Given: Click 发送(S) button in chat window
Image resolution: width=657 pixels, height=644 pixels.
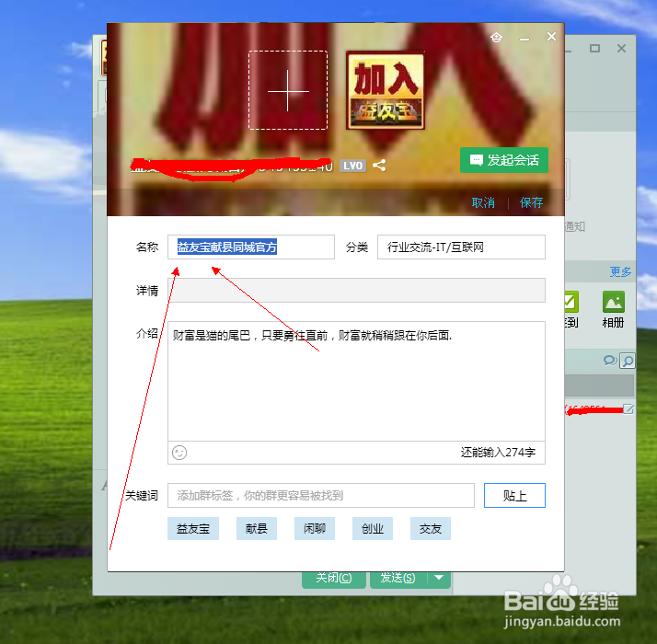Looking at the screenshot, I should [398, 579].
